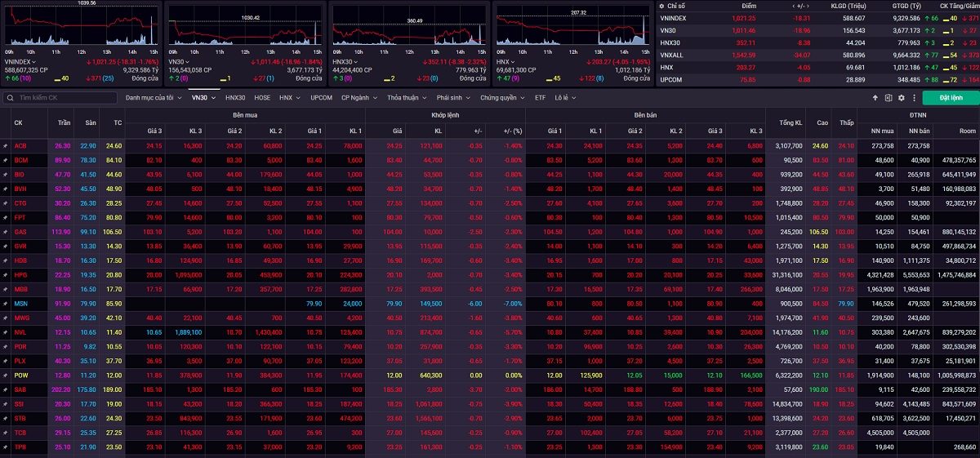Screen dimensions: 980x458
Task: Switch to the UPCOM board tab
Action: 322,97
